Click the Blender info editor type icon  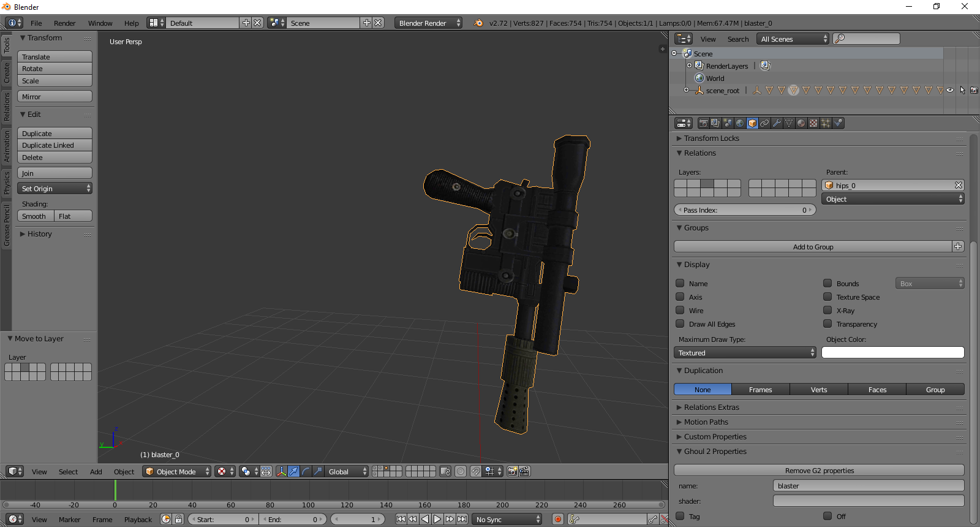[x=15, y=23]
